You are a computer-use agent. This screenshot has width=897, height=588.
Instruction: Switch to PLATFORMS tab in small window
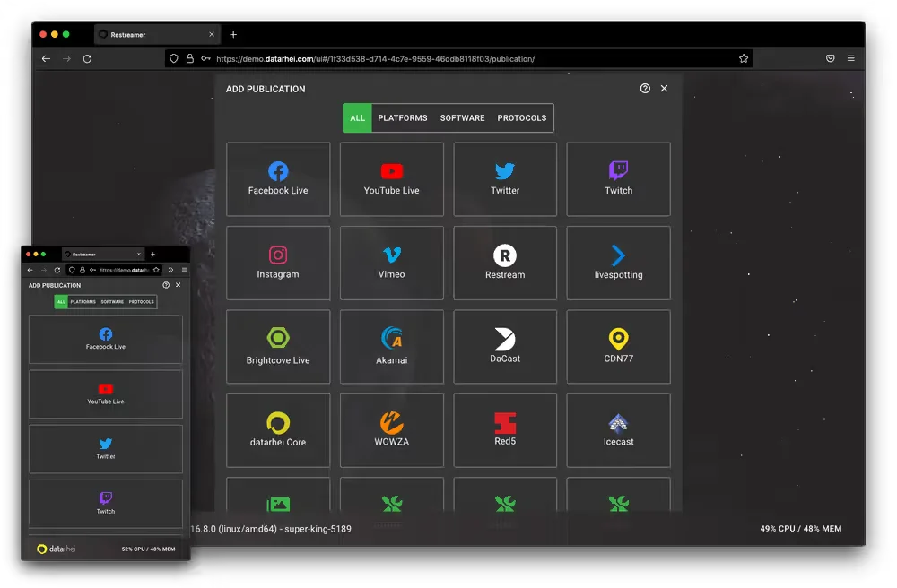pos(83,302)
